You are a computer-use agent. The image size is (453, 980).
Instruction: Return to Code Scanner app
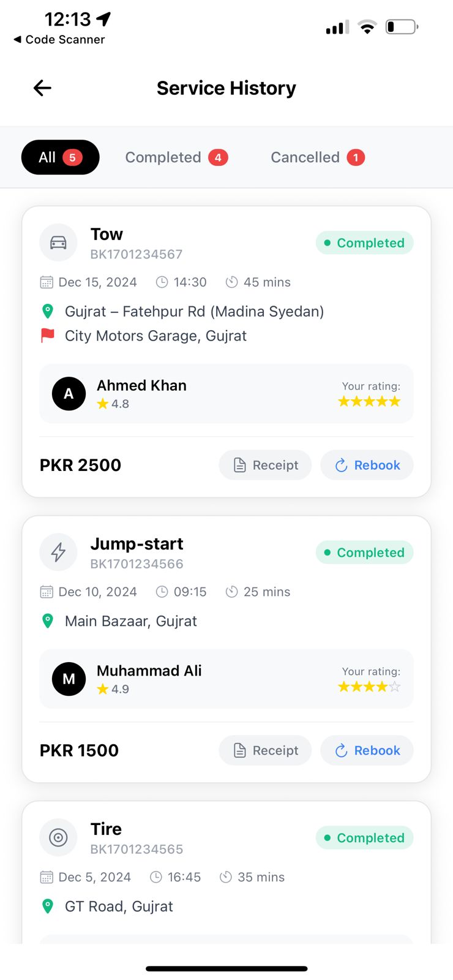(59, 39)
